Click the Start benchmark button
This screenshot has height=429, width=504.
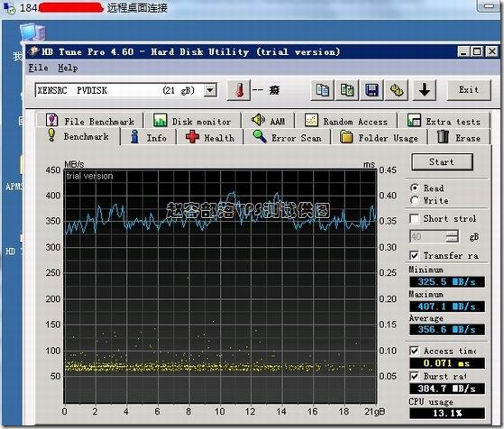point(442,162)
